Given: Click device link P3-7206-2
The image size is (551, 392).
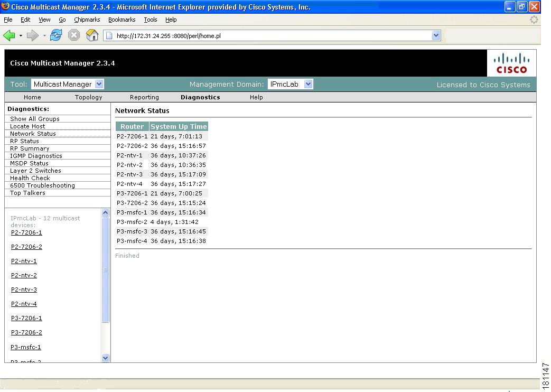Looking at the screenshot, I should (x=26, y=332).
